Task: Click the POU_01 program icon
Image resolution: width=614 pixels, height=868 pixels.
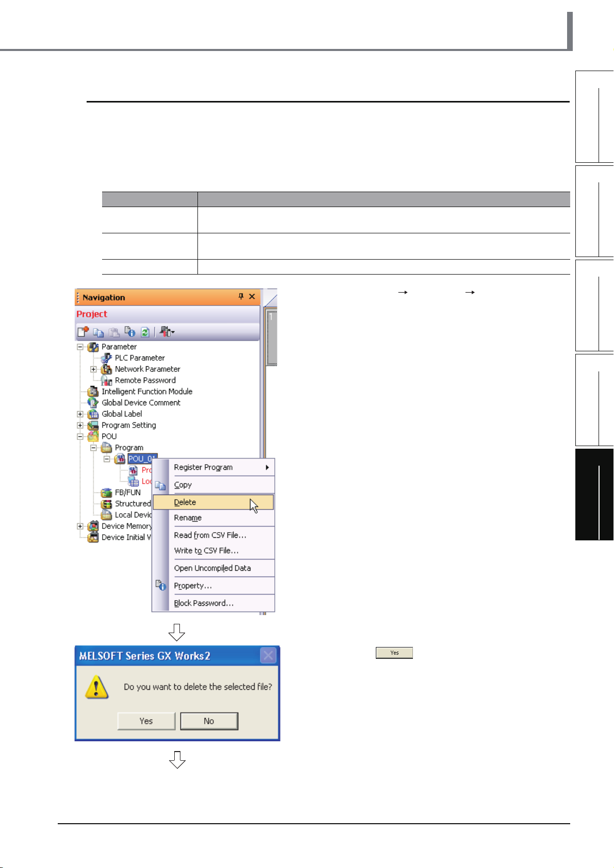Action: (x=120, y=459)
